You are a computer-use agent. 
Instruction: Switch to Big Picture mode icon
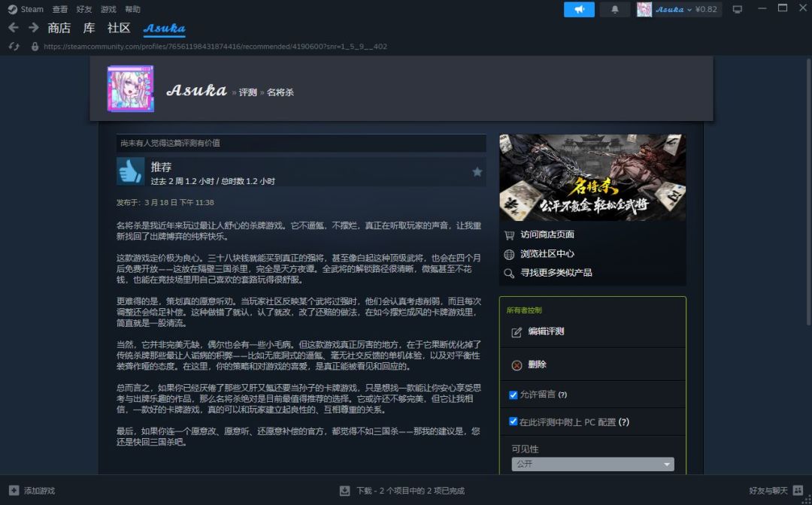click(x=738, y=9)
